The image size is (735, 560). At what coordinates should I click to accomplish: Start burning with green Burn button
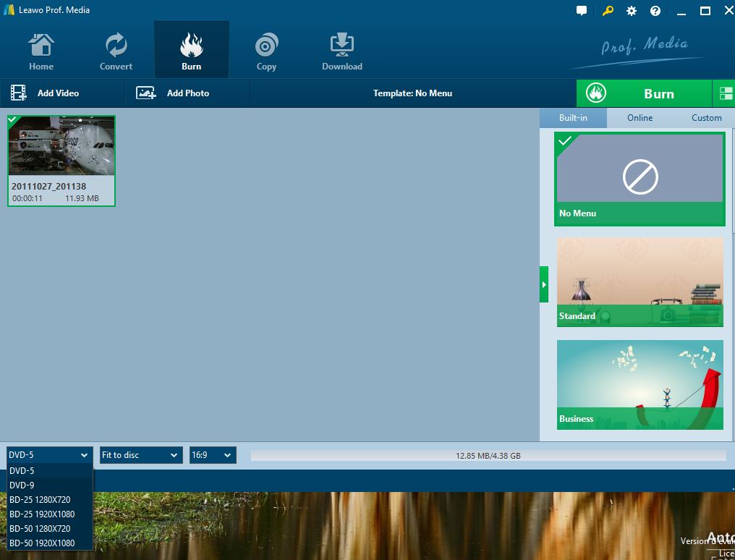tap(644, 93)
